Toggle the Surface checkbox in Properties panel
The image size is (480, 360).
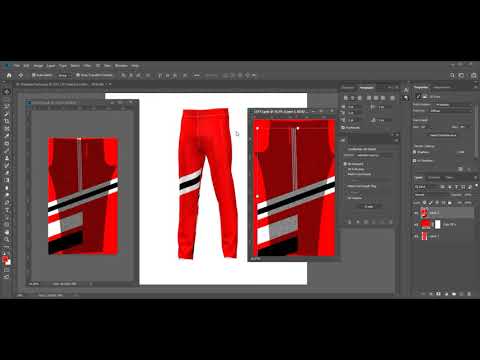[x=415, y=152]
